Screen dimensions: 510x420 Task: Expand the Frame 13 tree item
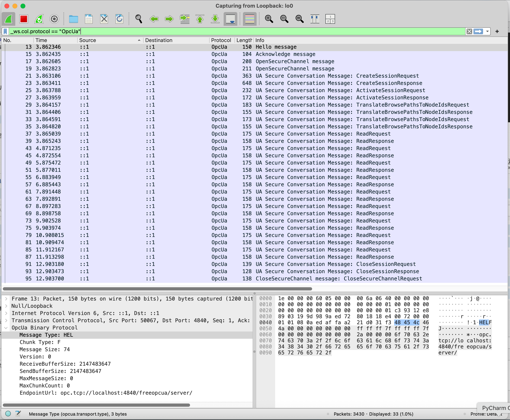[6, 299]
